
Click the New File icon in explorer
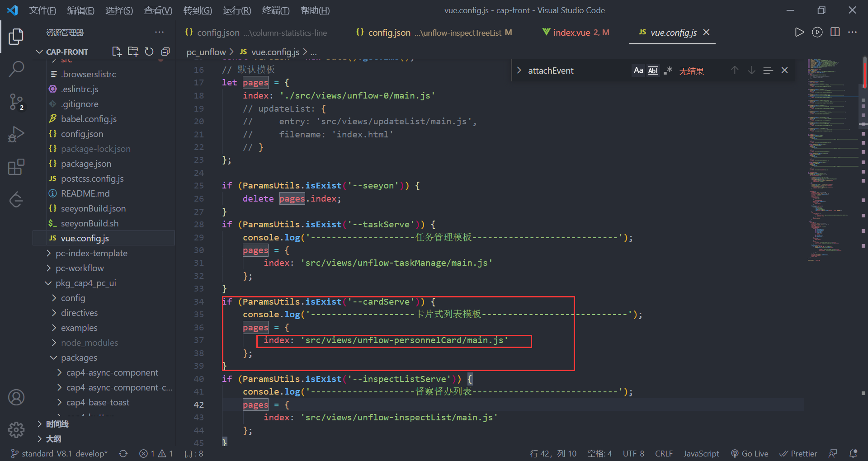pyautogui.click(x=117, y=52)
